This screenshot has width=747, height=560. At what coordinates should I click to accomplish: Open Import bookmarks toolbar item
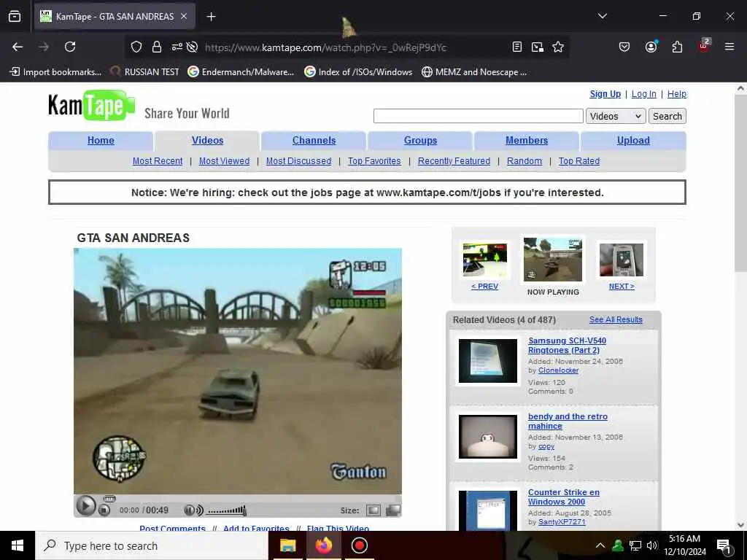[x=55, y=72]
